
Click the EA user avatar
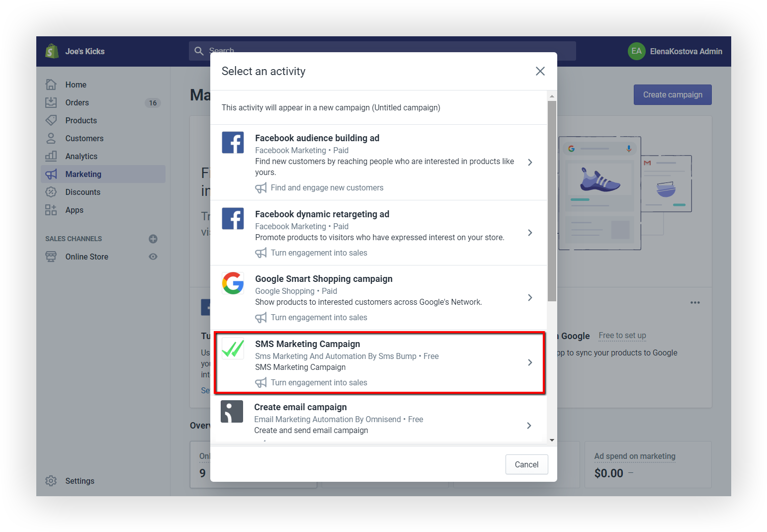pyautogui.click(x=636, y=51)
